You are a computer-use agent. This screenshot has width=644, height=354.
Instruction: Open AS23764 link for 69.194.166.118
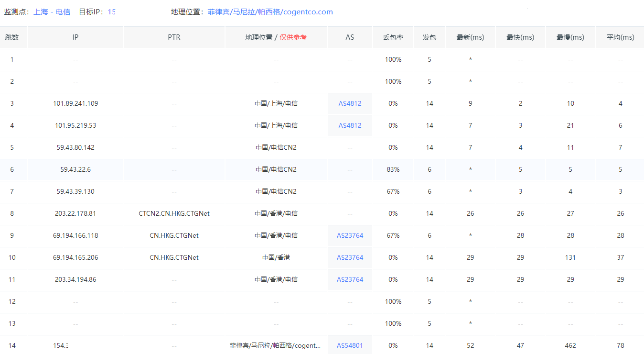coord(350,235)
